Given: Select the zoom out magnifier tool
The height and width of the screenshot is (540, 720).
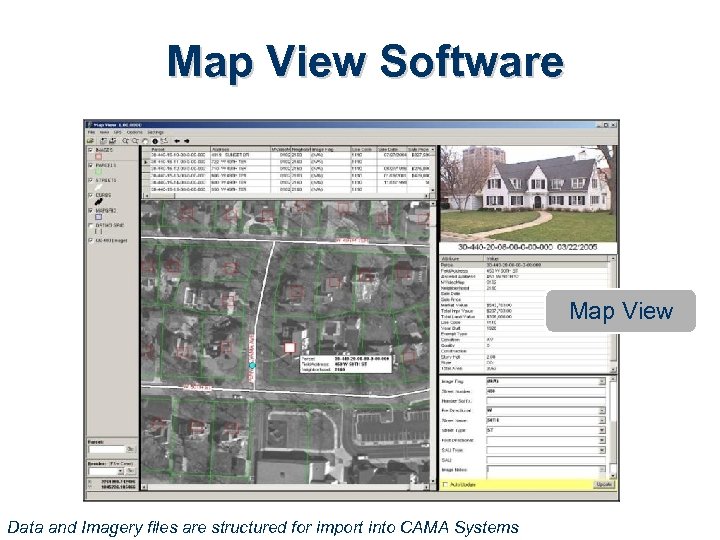Looking at the screenshot, I should pos(135,141).
